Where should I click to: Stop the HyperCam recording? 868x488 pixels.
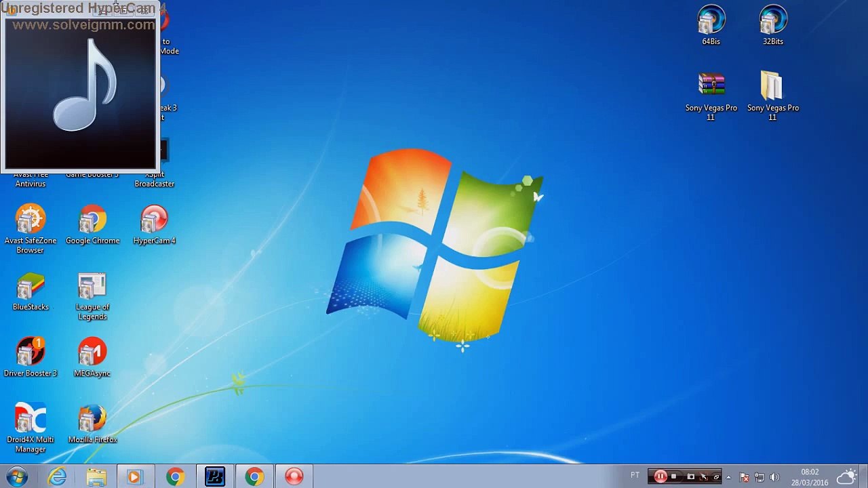coord(674,476)
